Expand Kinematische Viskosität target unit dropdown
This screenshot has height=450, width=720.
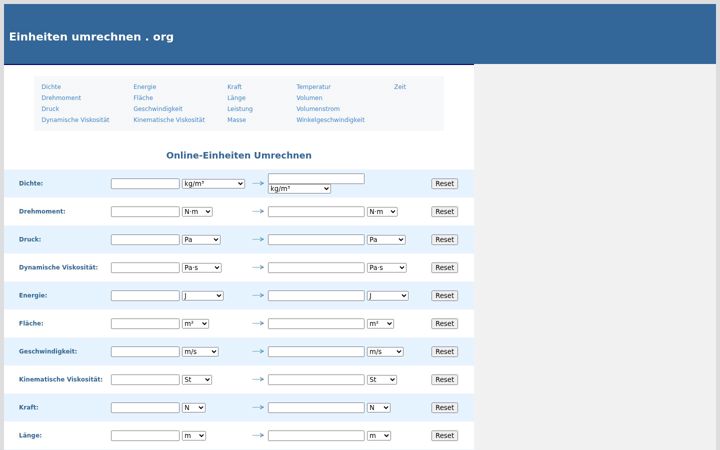[x=382, y=380]
